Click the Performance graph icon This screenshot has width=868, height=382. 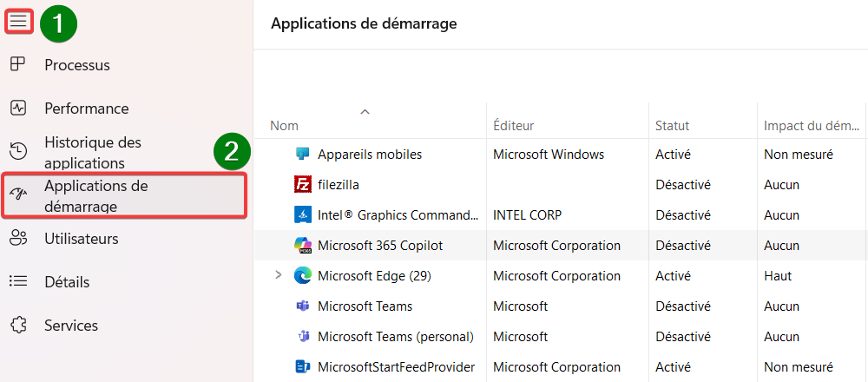18,108
